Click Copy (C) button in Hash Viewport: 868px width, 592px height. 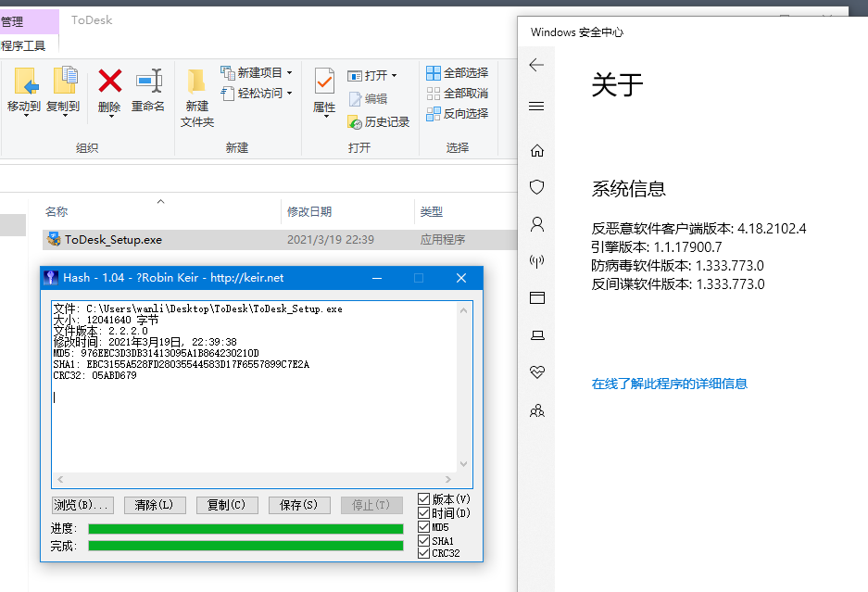coord(227,505)
